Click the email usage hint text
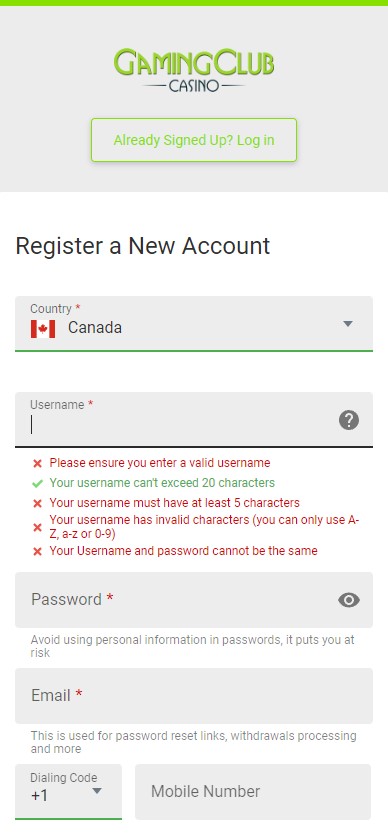Screen dimensions: 388x835 [193, 742]
